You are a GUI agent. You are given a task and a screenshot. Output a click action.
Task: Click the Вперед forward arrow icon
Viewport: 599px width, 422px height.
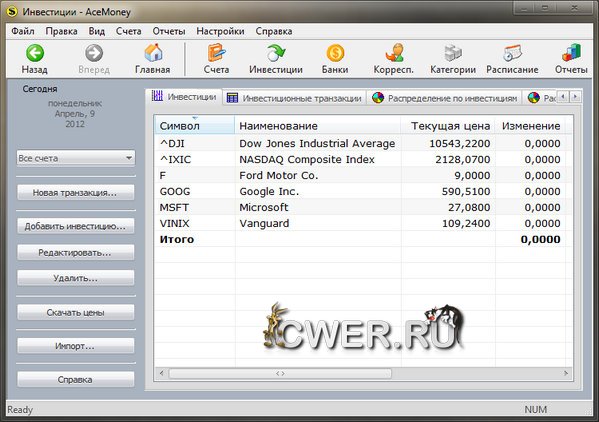[94, 53]
